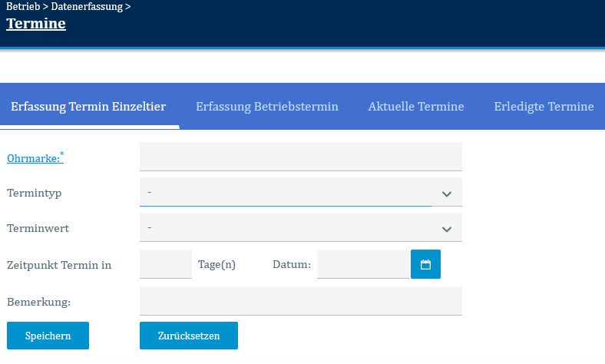The image size is (605, 364).
Task: Click the Termine page title link
Action: point(36,24)
